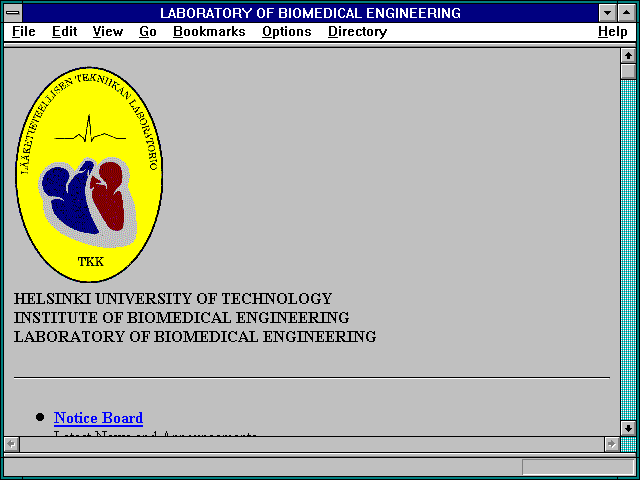This screenshot has height=480, width=640.
Task: Open the Directory menu
Action: pyautogui.click(x=358, y=31)
